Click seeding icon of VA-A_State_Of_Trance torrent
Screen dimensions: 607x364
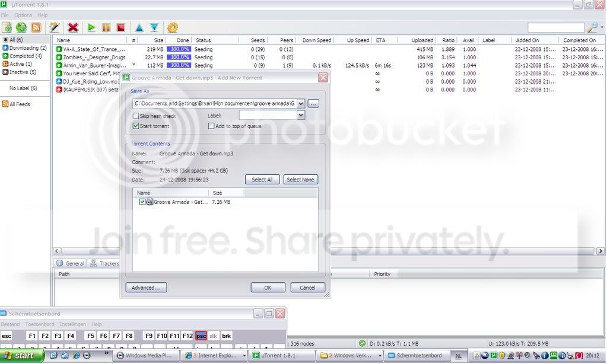pos(59,50)
